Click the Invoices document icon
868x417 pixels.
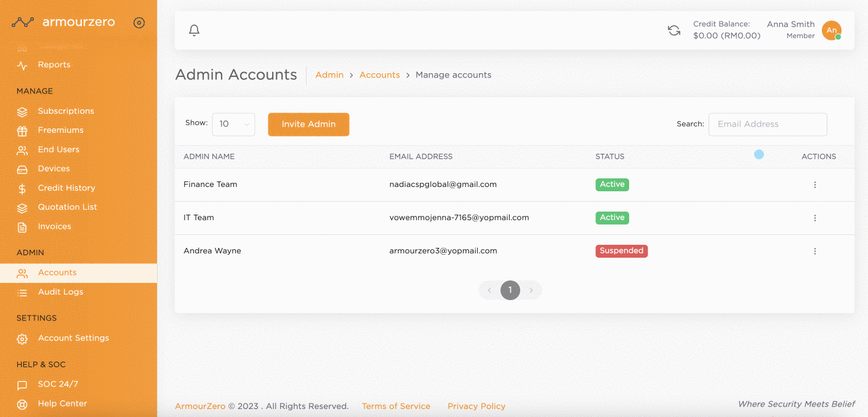(x=22, y=227)
